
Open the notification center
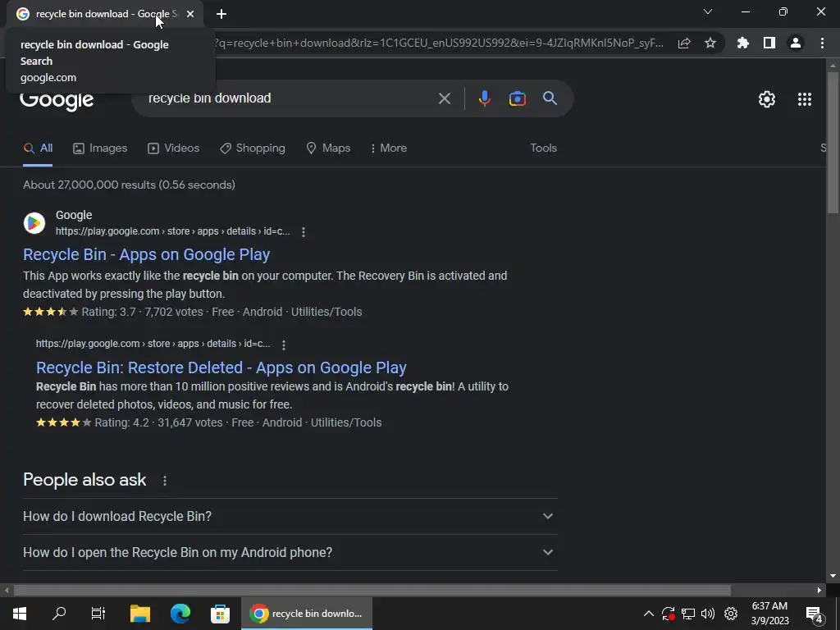coord(815,614)
